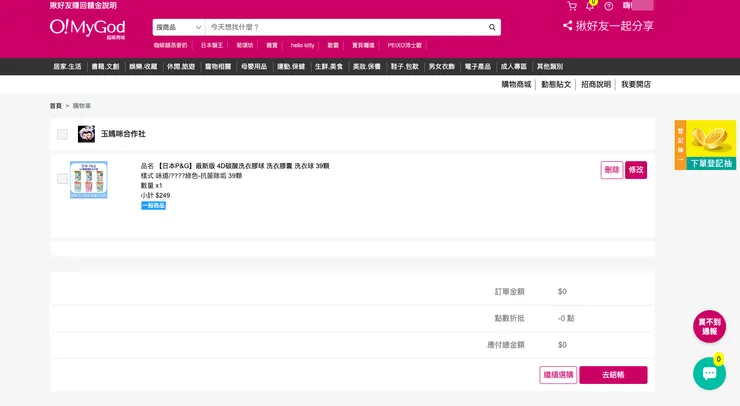
Task: Open 男女衣飾 category
Action: point(441,67)
